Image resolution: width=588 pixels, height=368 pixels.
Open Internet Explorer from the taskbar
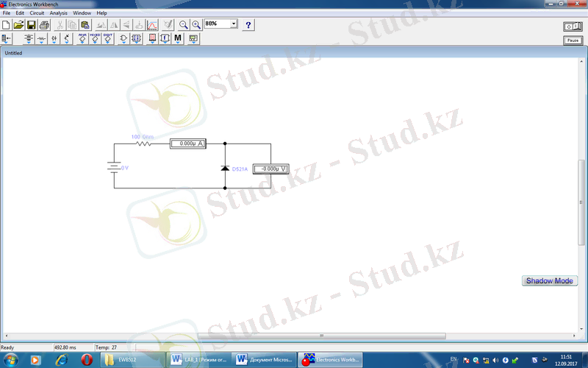[x=61, y=360]
